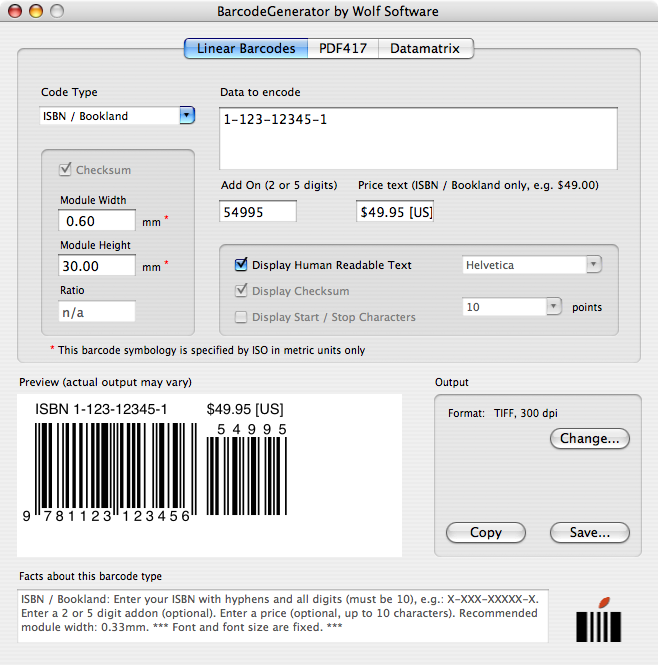
Task: Open the PDF417 tab
Action: pos(343,48)
